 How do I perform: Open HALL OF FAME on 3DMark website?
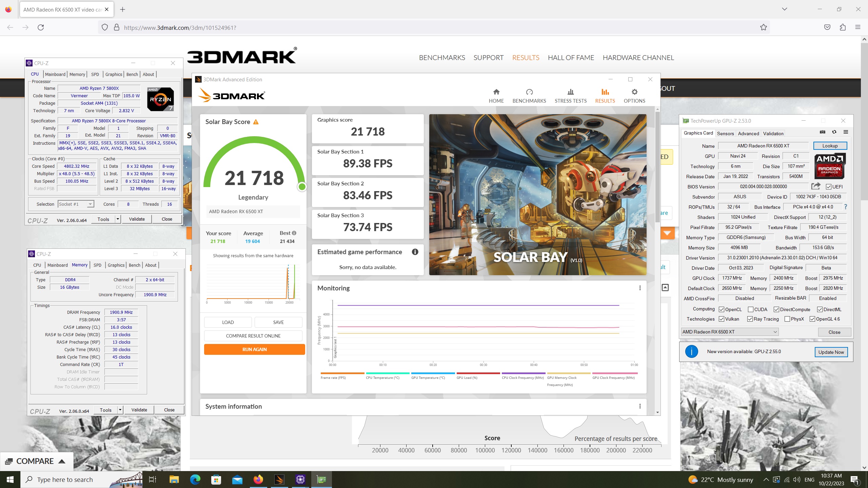click(x=571, y=58)
